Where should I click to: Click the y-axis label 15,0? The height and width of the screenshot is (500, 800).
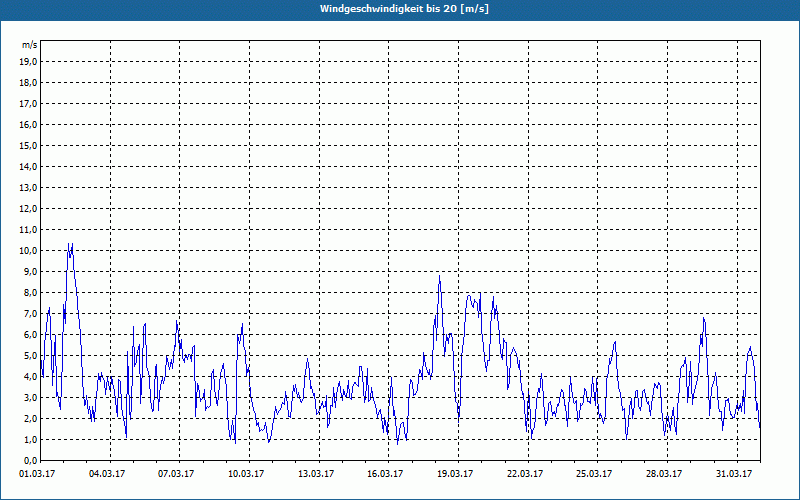click(28, 145)
